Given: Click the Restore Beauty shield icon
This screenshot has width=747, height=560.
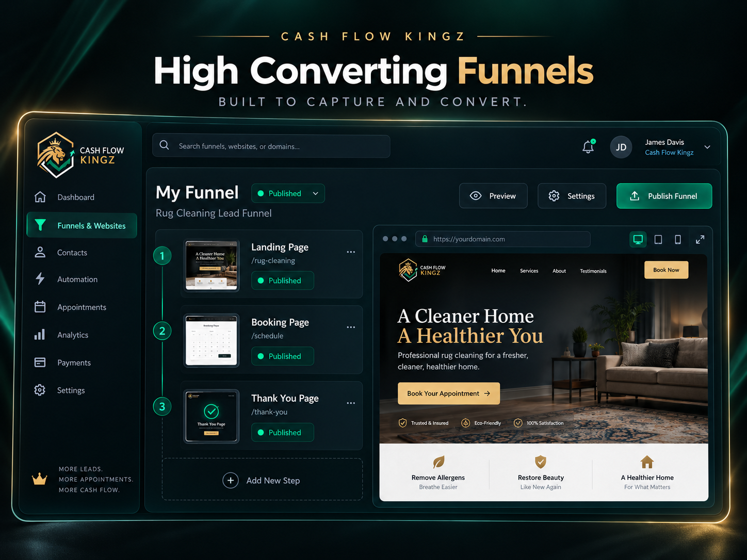Looking at the screenshot, I should [x=541, y=462].
